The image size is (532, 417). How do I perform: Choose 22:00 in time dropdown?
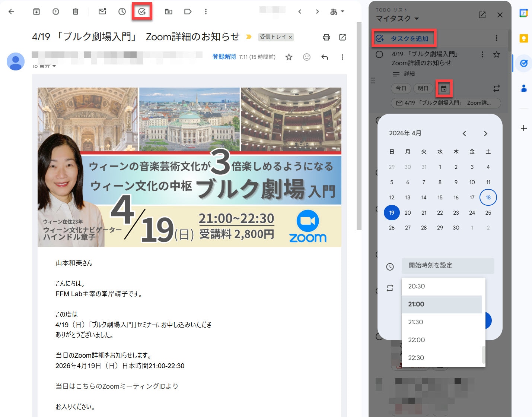(416, 340)
